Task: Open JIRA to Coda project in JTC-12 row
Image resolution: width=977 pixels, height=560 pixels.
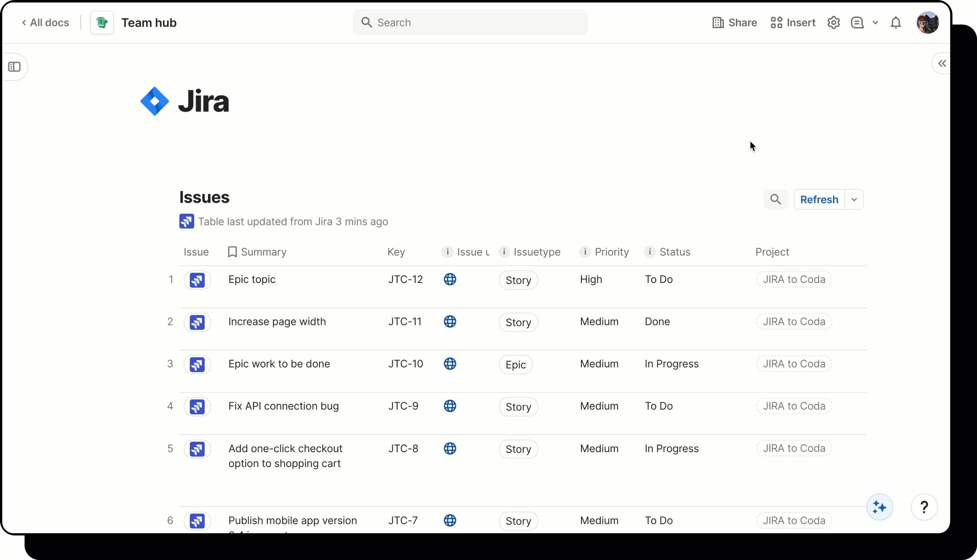Action: tap(794, 279)
